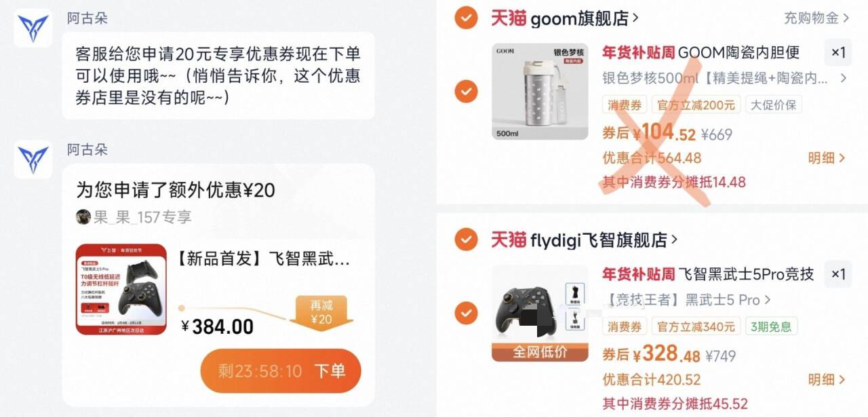Tap the first 阿古朵 avatar icon
The image size is (868, 418).
pos(33,28)
